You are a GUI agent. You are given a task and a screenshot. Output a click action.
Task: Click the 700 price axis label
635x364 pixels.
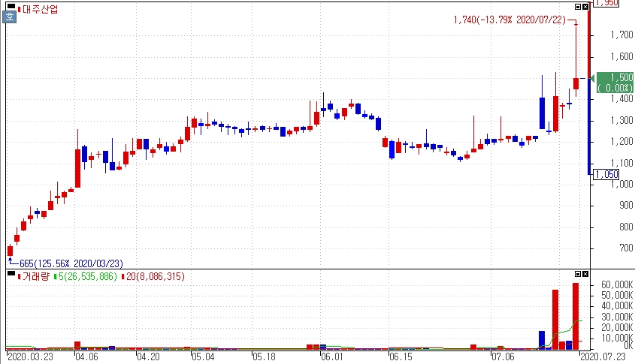[626, 248]
